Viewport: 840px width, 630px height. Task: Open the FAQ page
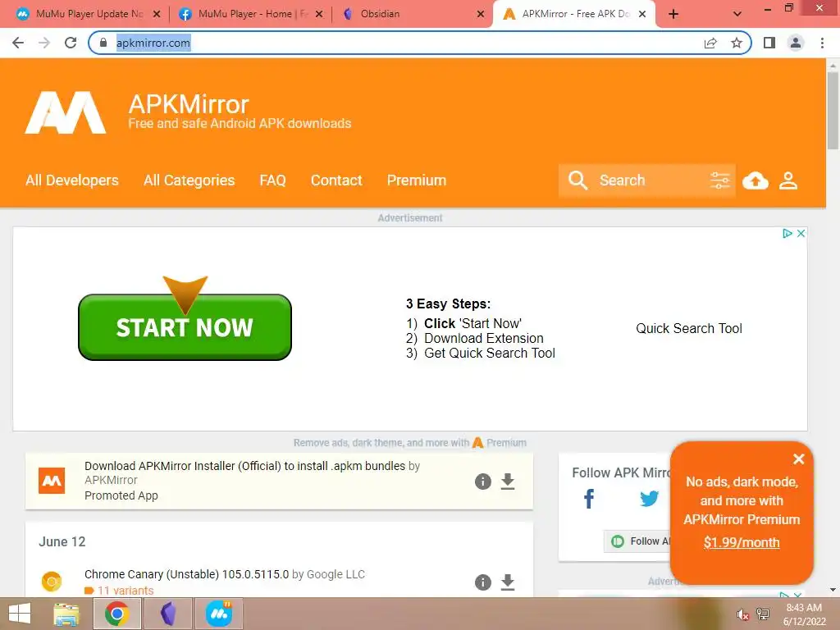(272, 180)
